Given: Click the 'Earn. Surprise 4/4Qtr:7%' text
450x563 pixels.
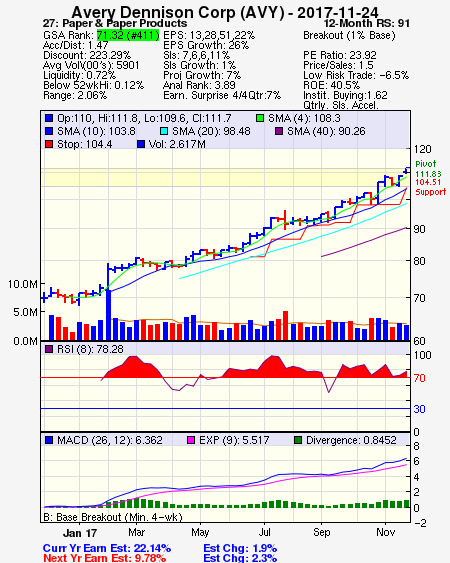Looking at the screenshot, I should pyautogui.click(x=222, y=96).
